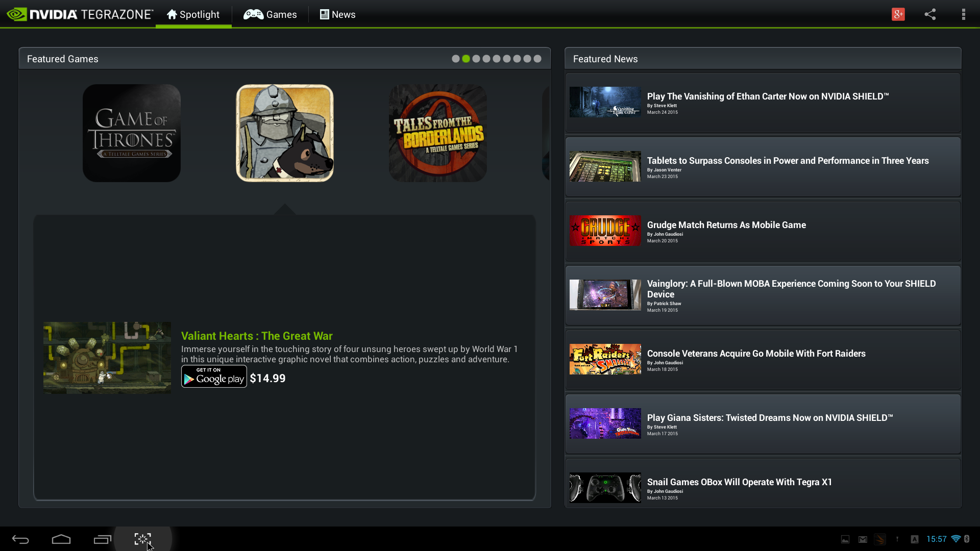Click the Fort Raiders Smaaash thumbnail

605,359
